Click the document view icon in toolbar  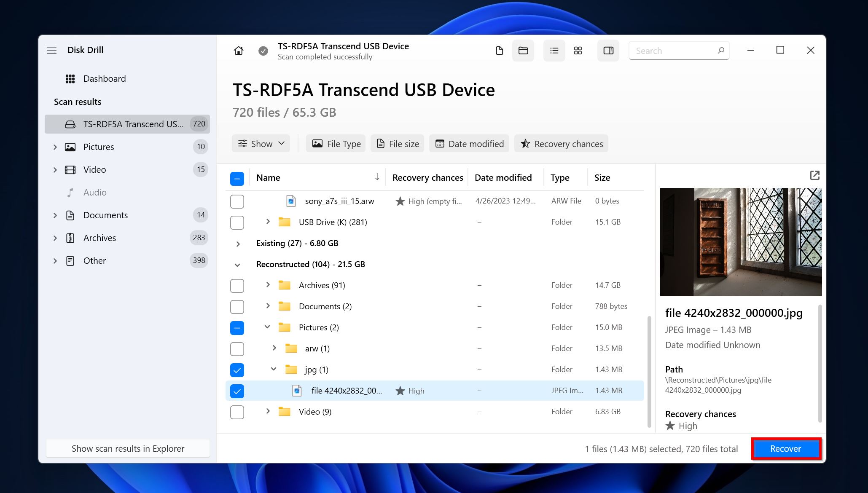tap(500, 50)
